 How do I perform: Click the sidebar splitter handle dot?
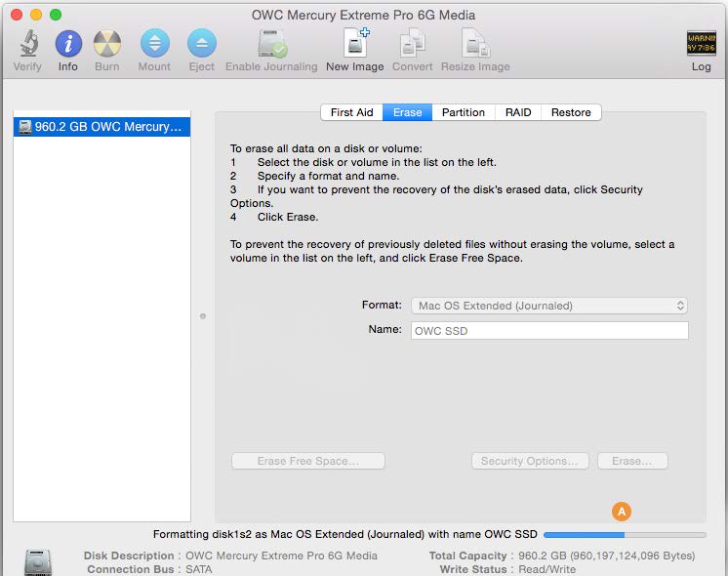(x=203, y=316)
